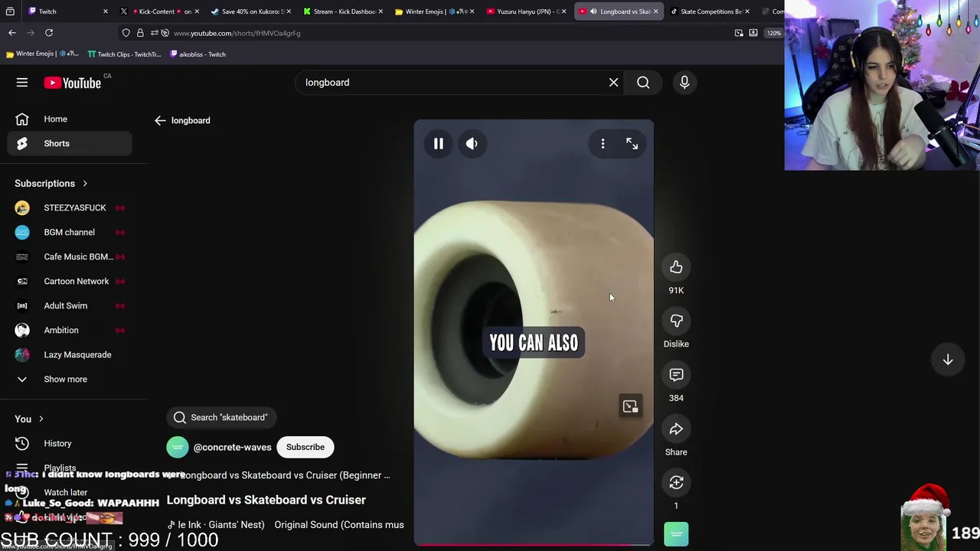Switch to Yuzuru Hanyu tab
The image size is (980, 551).
point(526,11)
